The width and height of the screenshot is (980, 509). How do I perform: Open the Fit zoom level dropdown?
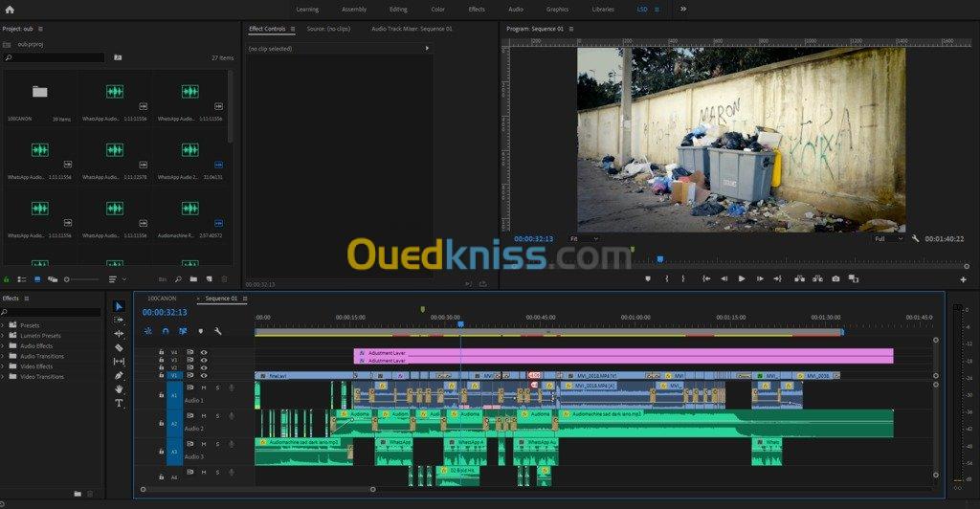(x=584, y=238)
